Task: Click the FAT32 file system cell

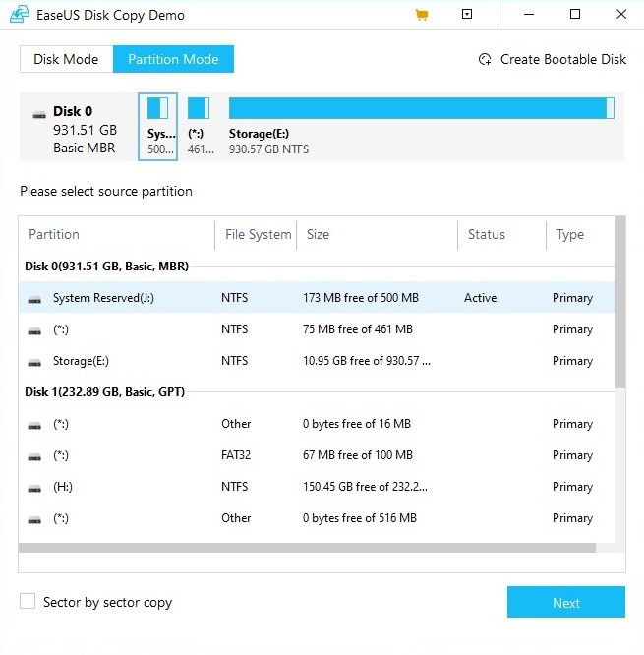Action: 236,455
